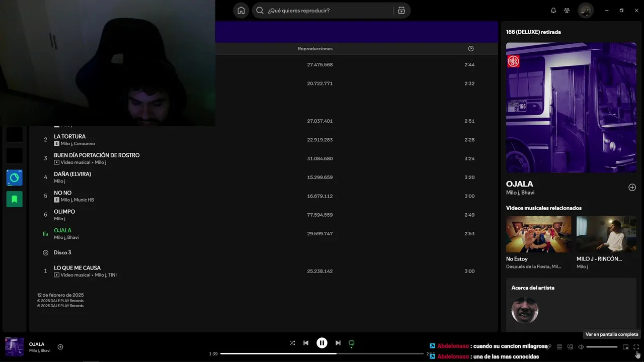The image size is (644, 362).
Task: Open 'Videos musicales relacionados' section heading
Action: pos(544,208)
